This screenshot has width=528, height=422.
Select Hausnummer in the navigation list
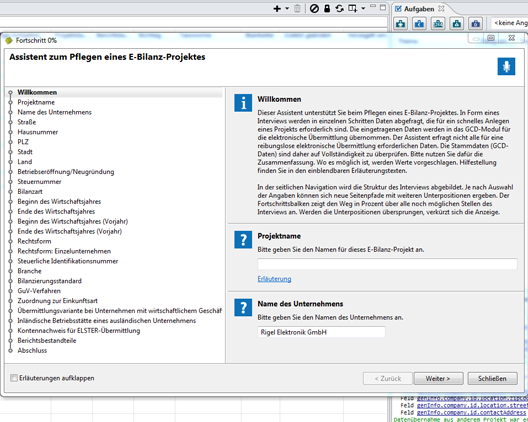click(38, 132)
